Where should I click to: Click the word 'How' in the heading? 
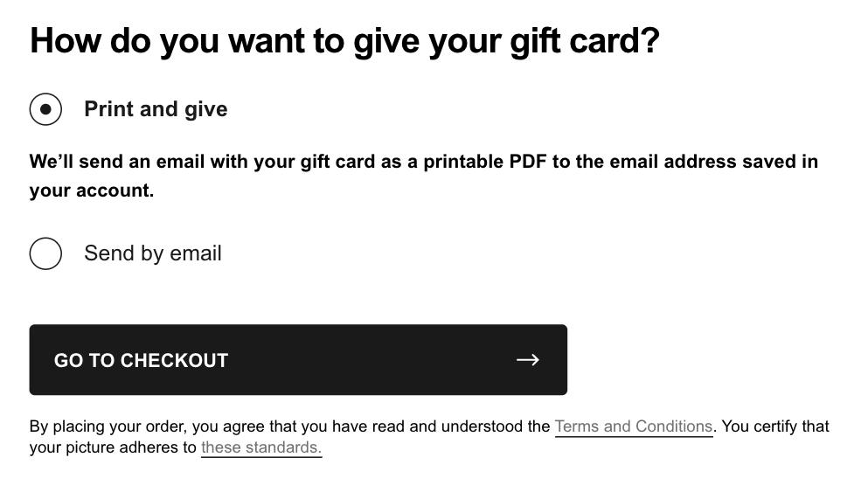pyautogui.click(x=63, y=42)
